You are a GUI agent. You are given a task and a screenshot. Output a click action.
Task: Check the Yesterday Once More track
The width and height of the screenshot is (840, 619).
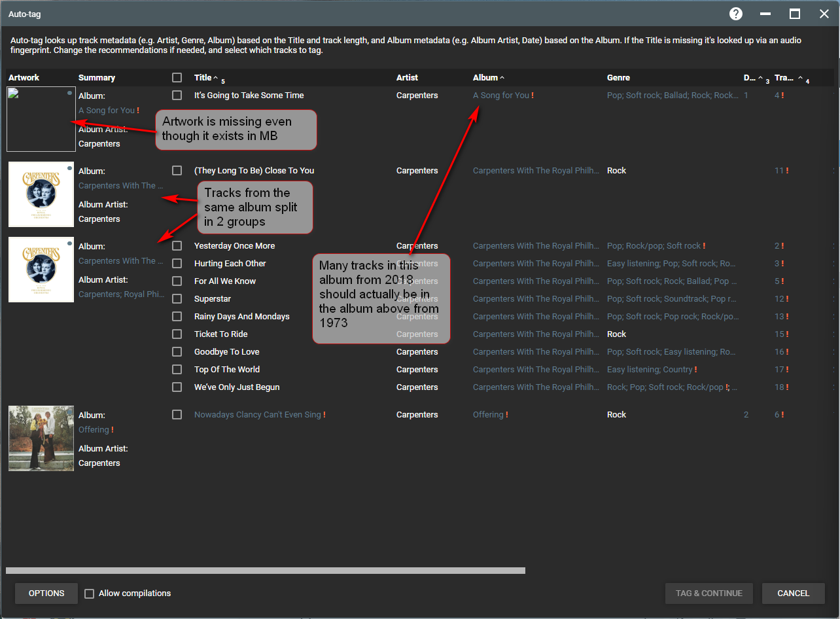[x=177, y=246]
